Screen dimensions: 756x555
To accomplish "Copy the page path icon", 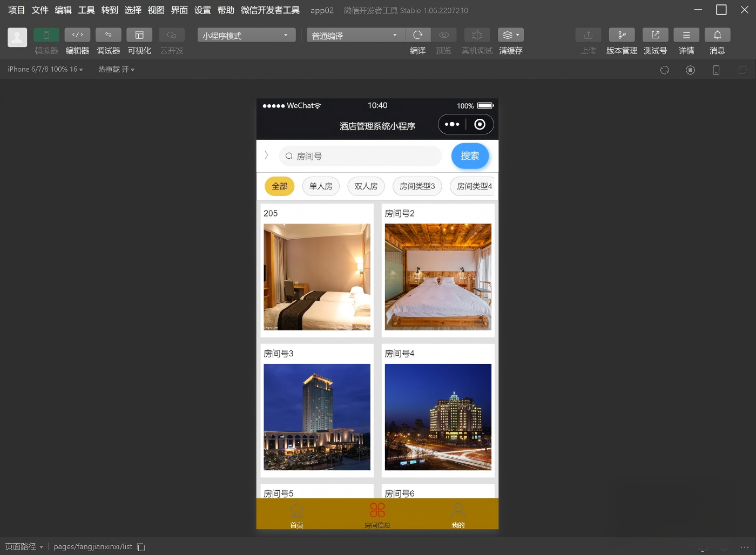I will (x=141, y=547).
